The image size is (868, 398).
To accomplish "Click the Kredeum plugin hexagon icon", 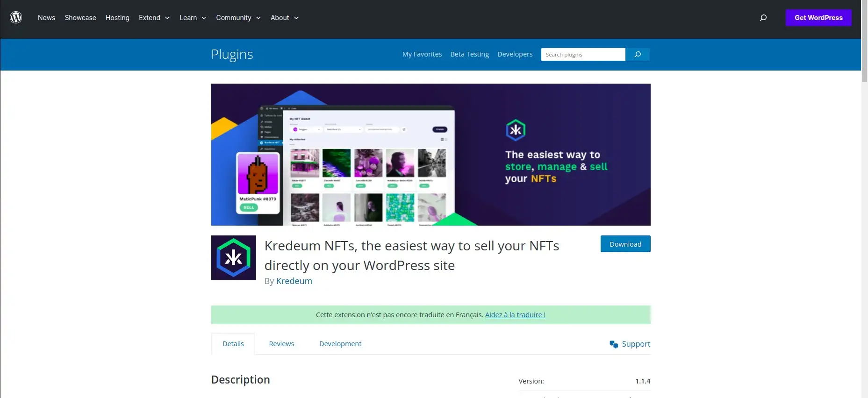I will pyautogui.click(x=234, y=258).
